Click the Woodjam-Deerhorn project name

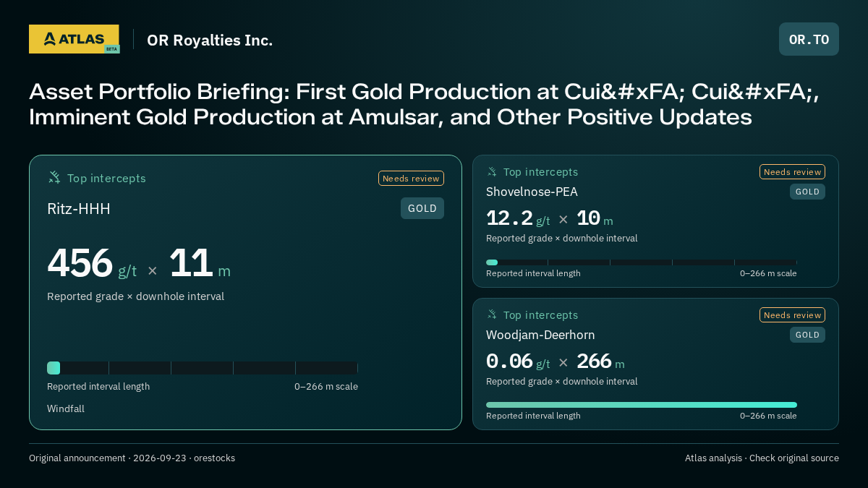coord(540,335)
